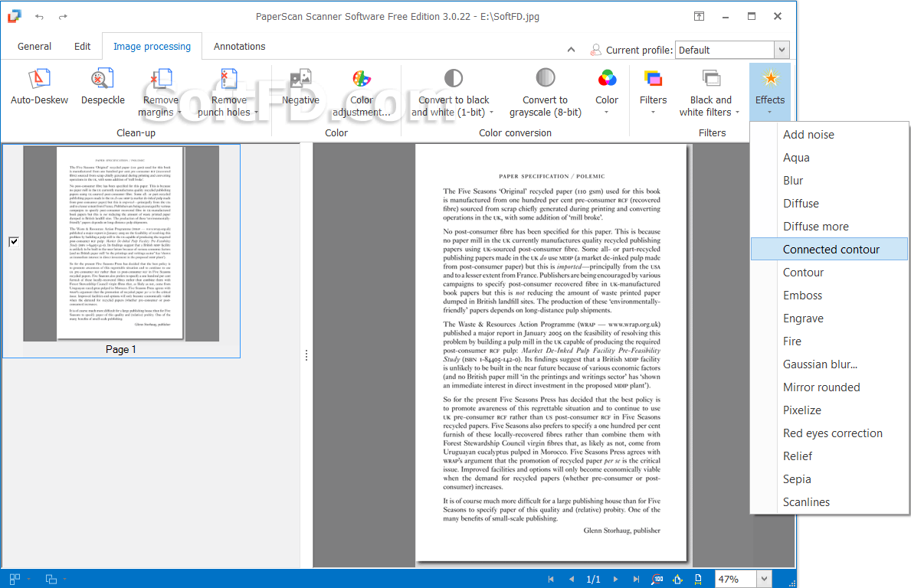The height and width of the screenshot is (588, 911).
Task: Open the Annotations tab
Action: [x=239, y=47]
